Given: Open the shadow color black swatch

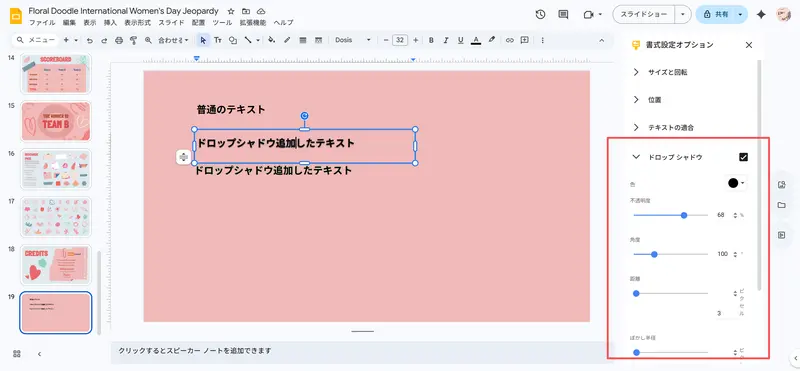Looking at the screenshot, I should 736,183.
